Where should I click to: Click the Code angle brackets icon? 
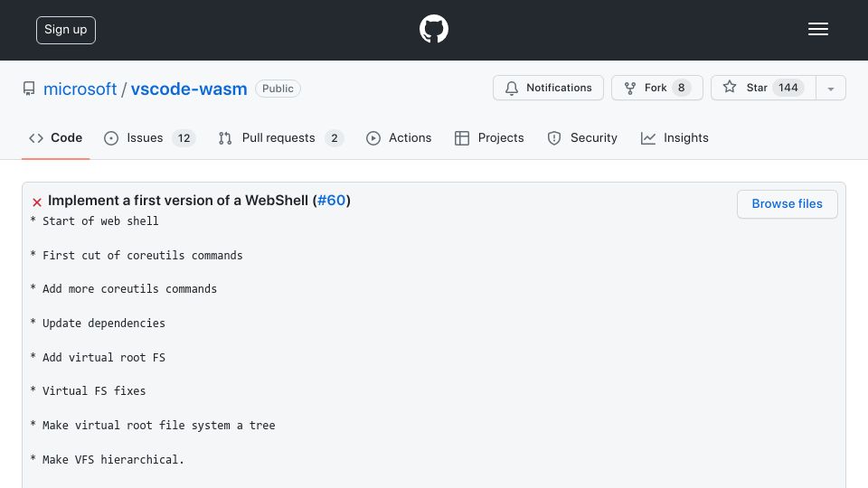[36, 137]
